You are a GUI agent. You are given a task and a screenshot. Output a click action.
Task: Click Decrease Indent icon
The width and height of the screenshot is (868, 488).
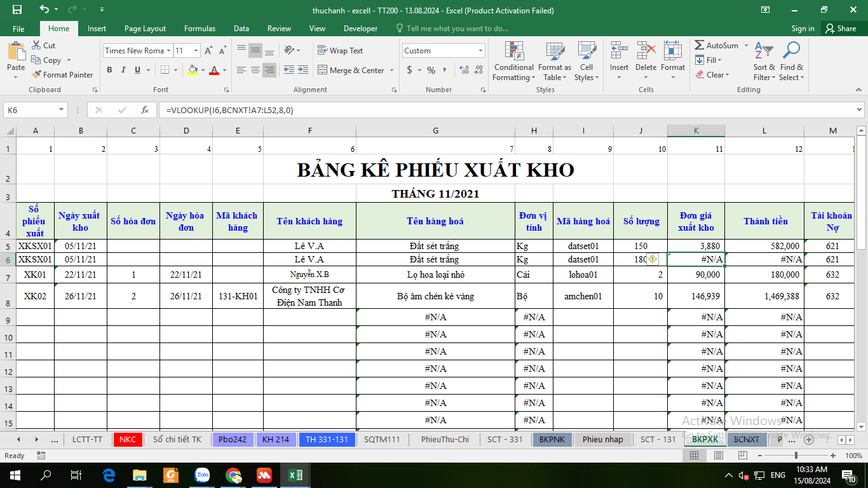click(x=289, y=70)
